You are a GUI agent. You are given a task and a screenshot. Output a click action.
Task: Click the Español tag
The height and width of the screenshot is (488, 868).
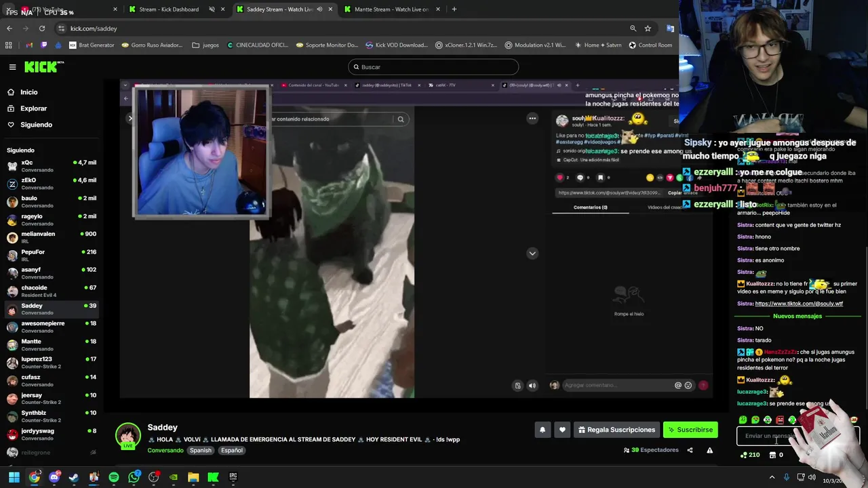point(231,450)
